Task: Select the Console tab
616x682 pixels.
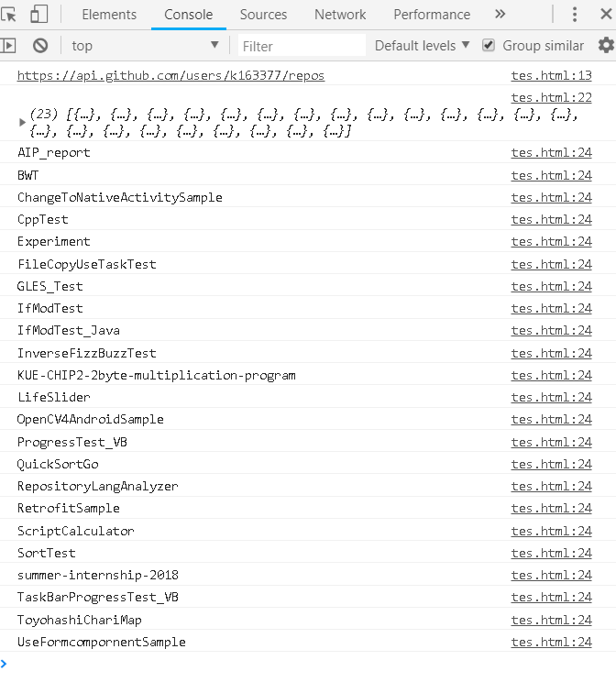Action: 188,15
